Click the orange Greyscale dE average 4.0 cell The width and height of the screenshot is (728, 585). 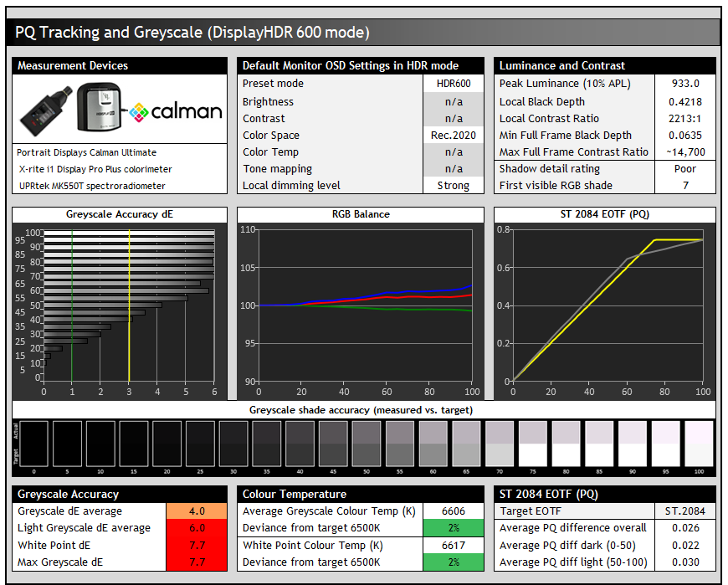tap(197, 511)
